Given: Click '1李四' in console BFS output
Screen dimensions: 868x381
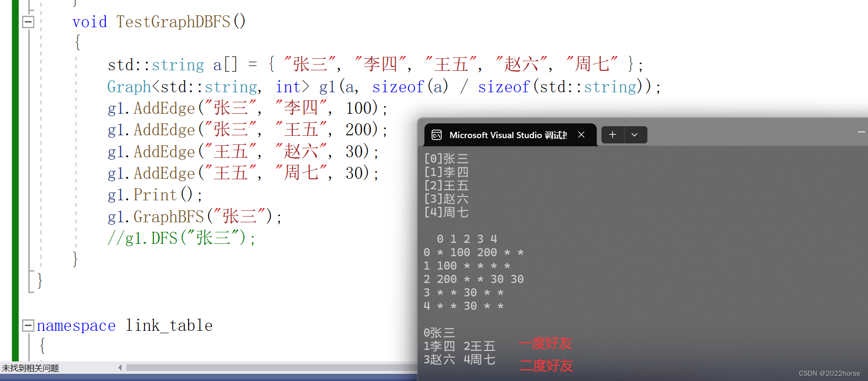Looking at the screenshot, I should point(439,346).
